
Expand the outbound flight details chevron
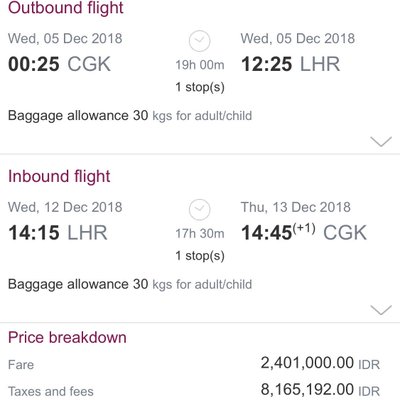(x=381, y=142)
